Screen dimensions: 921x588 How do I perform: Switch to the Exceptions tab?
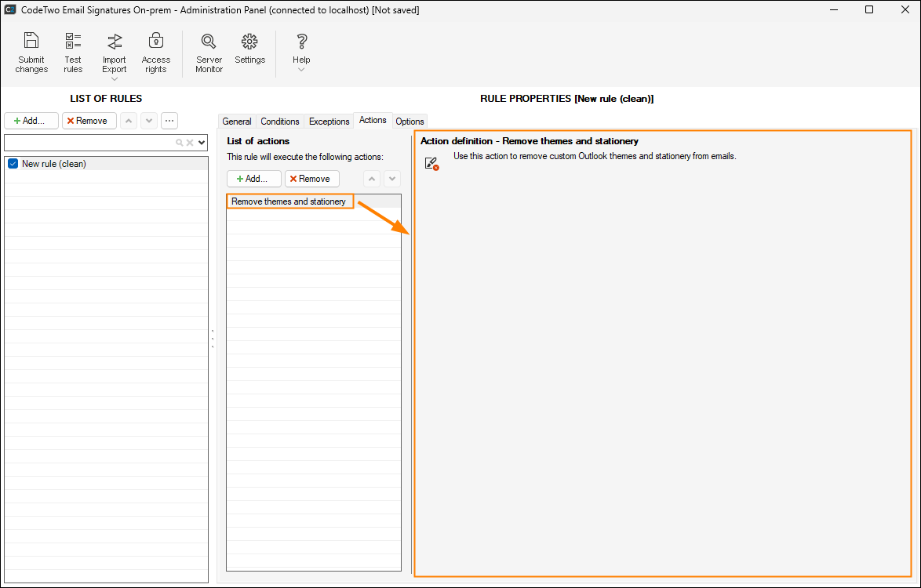(x=329, y=122)
